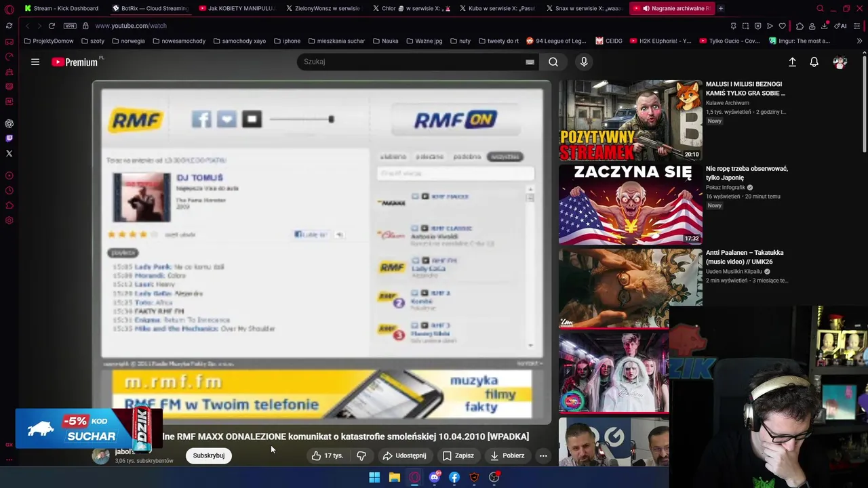Open the ZACZYNA SIĘ Japan video thumbnail
The image size is (868, 488).
[x=631, y=205]
